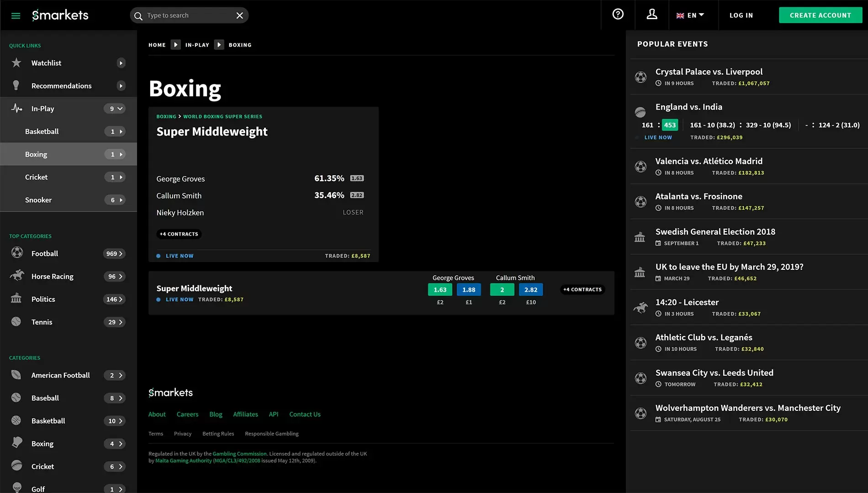The height and width of the screenshot is (493, 868).
Task: Click the Baseball category icon
Action: coord(16,397)
